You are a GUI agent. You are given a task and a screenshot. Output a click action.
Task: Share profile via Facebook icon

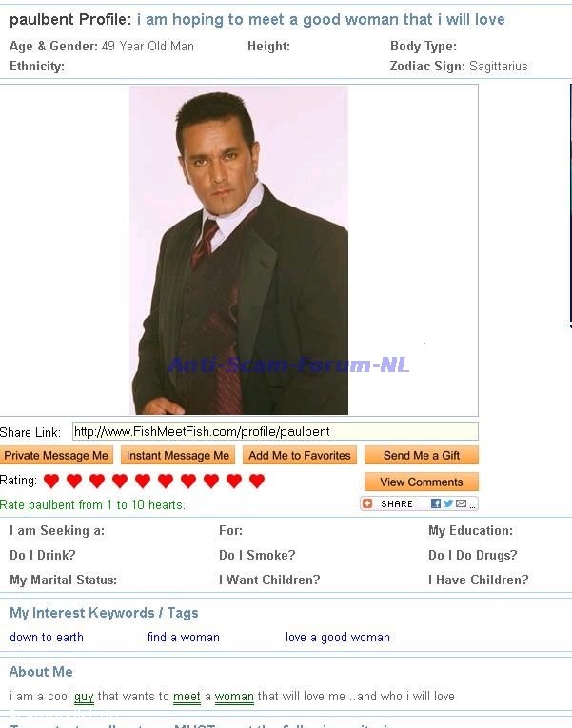(436, 503)
